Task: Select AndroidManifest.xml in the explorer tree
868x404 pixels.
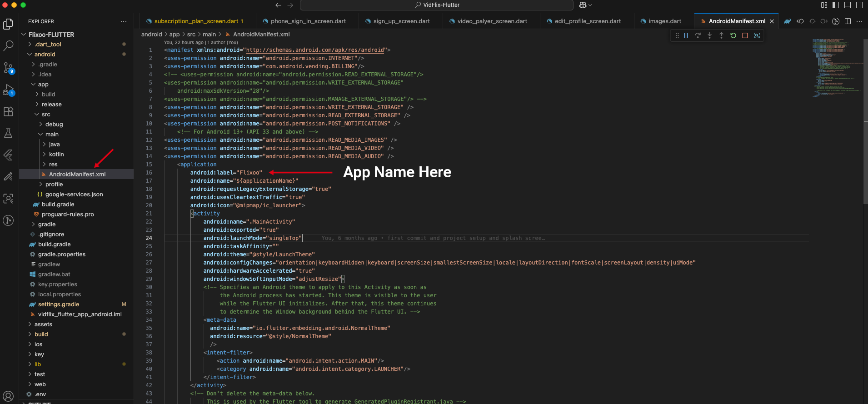Action: (x=76, y=175)
